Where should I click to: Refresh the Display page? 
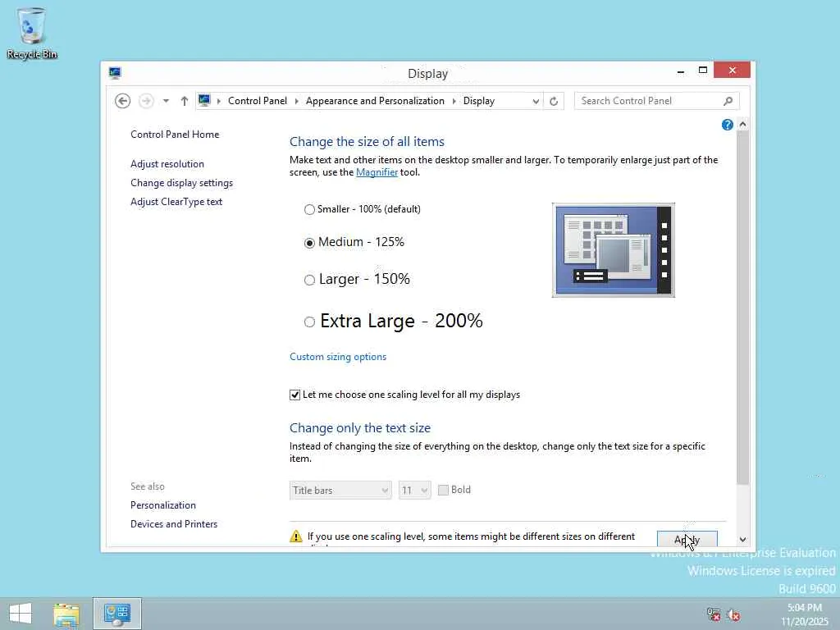tap(554, 101)
